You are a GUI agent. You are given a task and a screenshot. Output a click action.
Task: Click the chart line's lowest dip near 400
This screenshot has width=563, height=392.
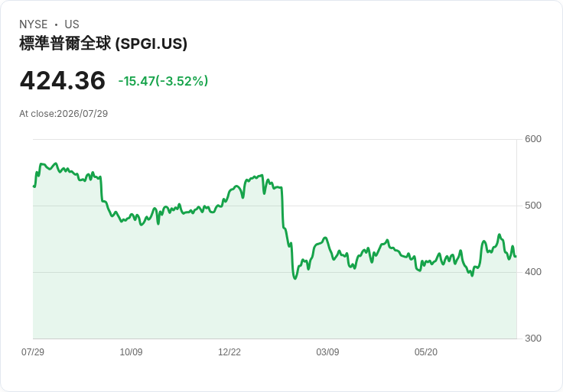(x=295, y=278)
